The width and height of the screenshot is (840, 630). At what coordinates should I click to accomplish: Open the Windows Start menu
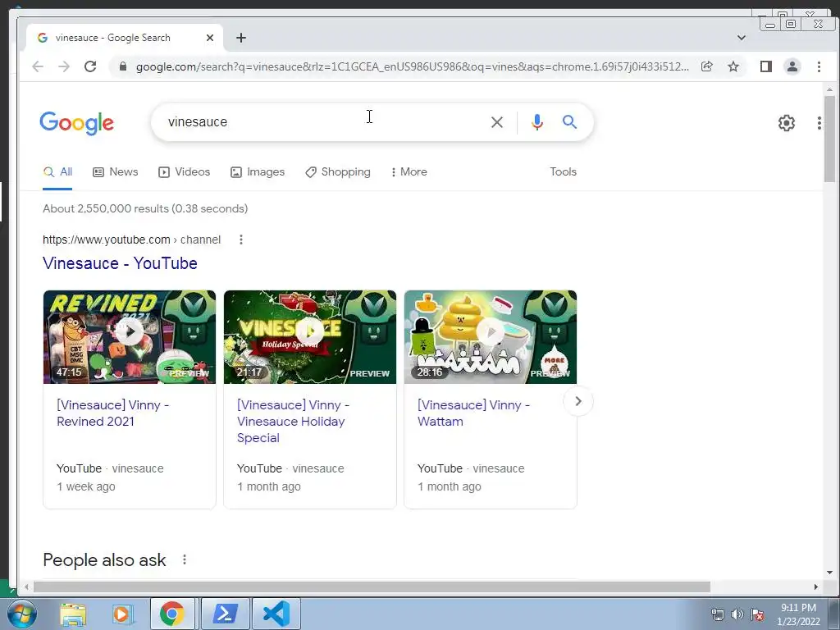[21, 614]
